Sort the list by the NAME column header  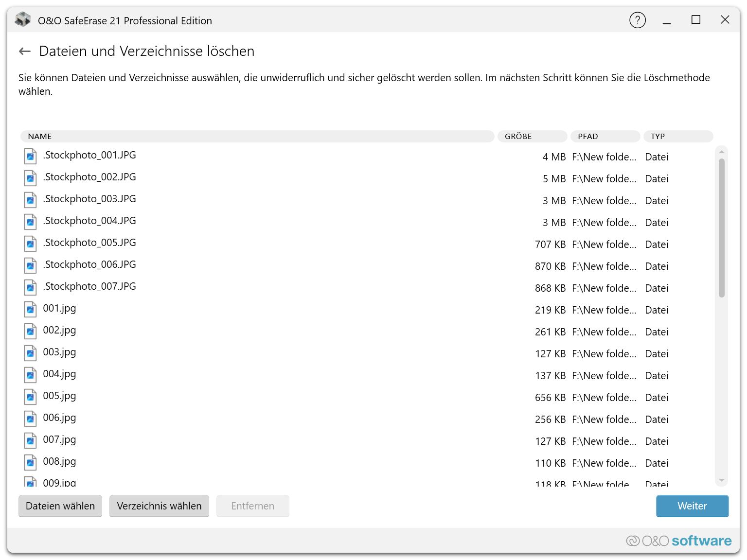257,136
